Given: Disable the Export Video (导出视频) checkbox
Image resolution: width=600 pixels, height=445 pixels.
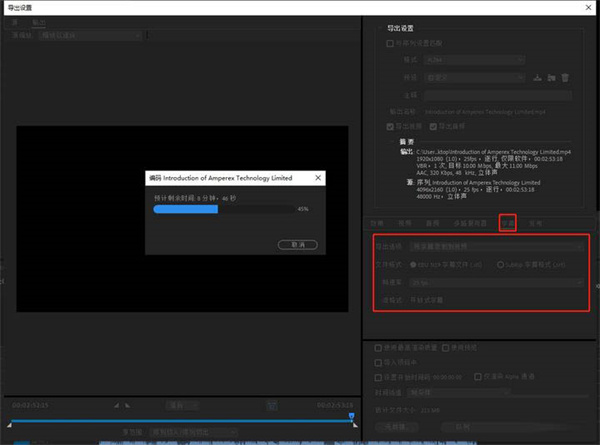Looking at the screenshot, I should pos(390,126).
